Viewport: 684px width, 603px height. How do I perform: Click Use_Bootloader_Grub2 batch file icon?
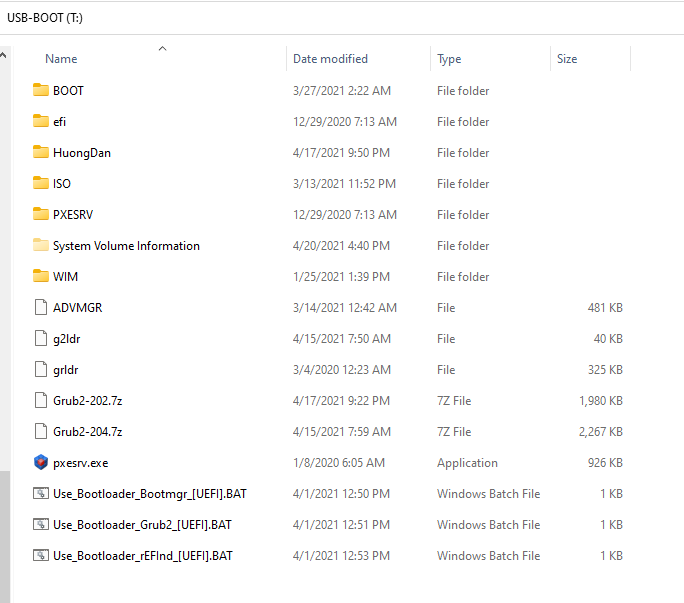tap(41, 524)
